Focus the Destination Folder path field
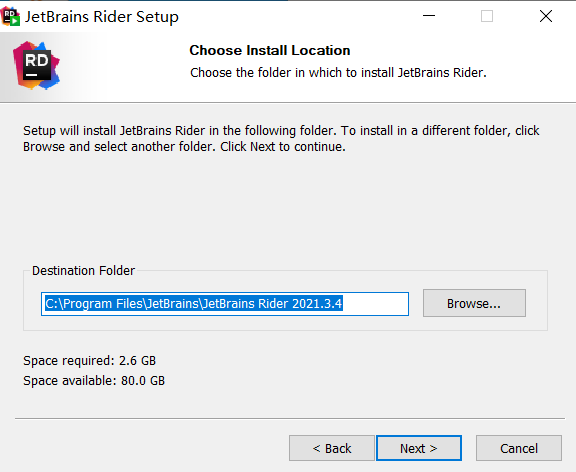The width and height of the screenshot is (576, 472). [x=225, y=304]
